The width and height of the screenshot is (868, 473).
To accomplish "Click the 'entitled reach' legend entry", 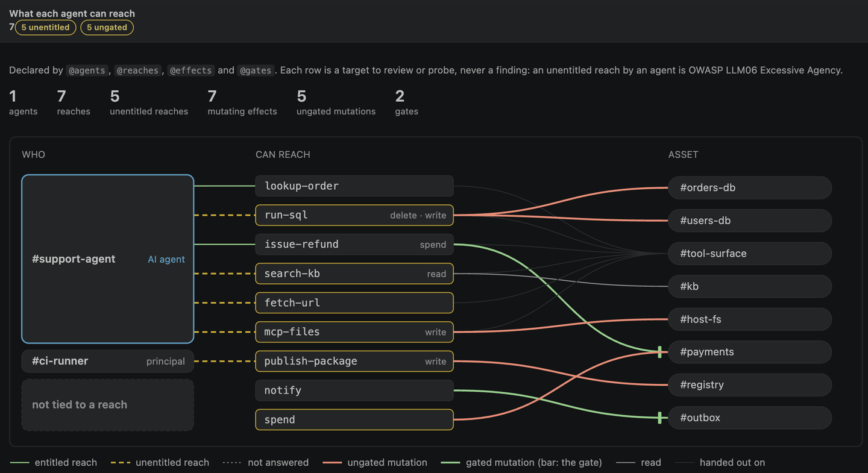I will (54, 463).
